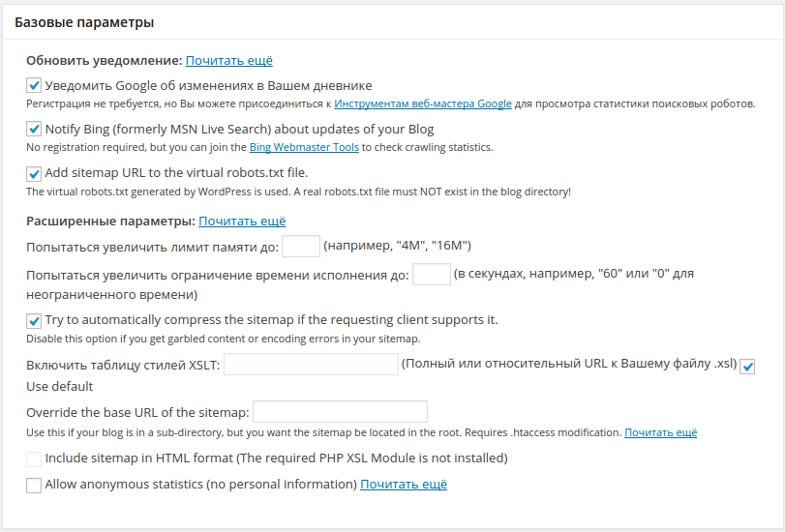The width and height of the screenshot is (785, 532).
Task: Open read-more link beside advanced parameters heading
Action: pyautogui.click(x=243, y=221)
